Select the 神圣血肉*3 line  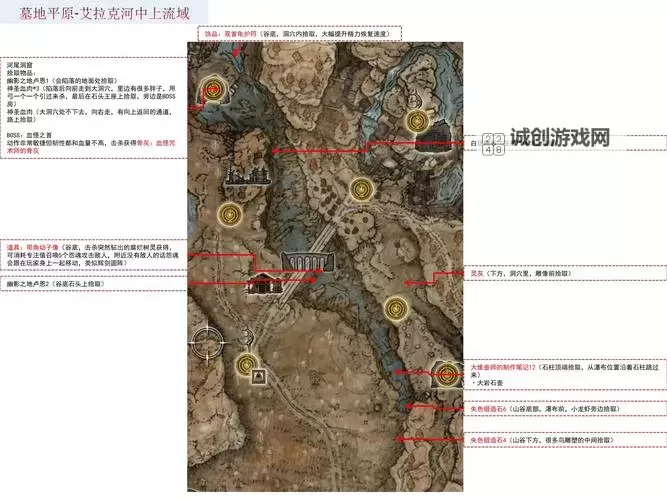click(x=91, y=96)
